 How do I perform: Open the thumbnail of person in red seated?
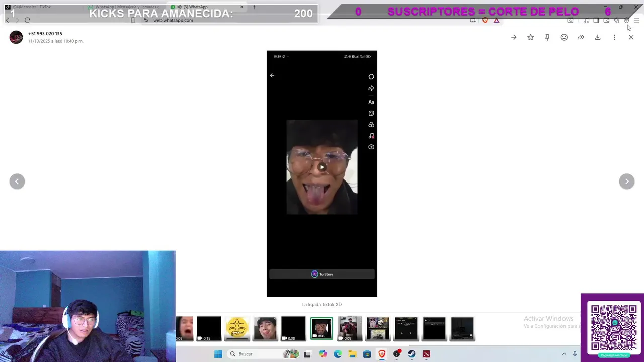tap(350, 329)
